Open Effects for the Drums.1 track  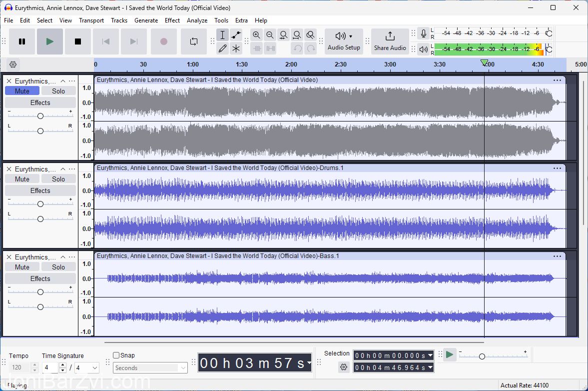click(x=40, y=190)
